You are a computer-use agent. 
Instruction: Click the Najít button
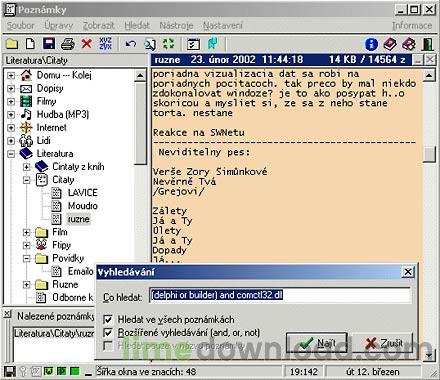pyautogui.click(x=317, y=343)
